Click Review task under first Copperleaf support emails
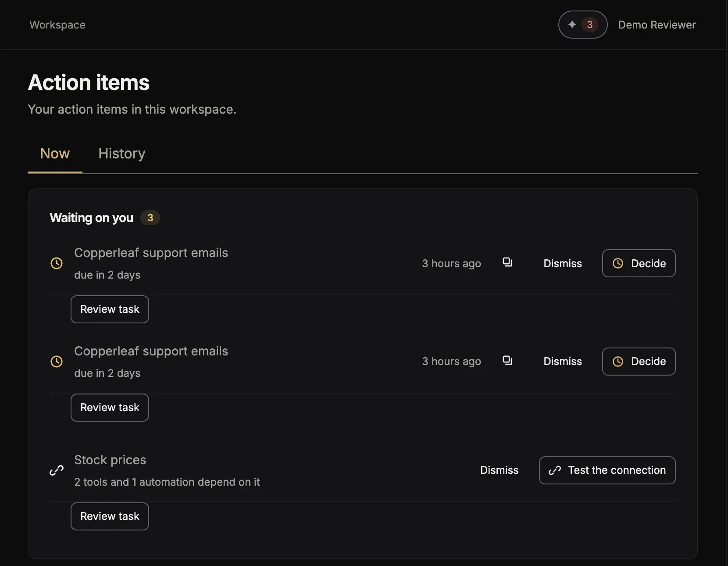Image resolution: width=728 pixels, height=566 pixels. 110,309
